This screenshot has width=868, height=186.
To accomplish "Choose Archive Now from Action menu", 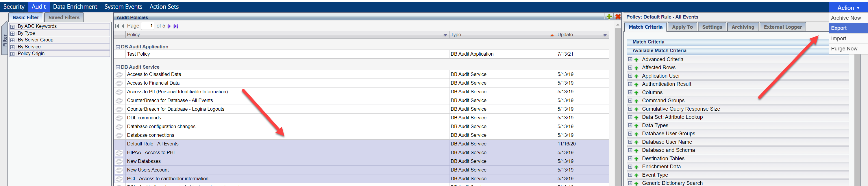I will click(848, 18).
